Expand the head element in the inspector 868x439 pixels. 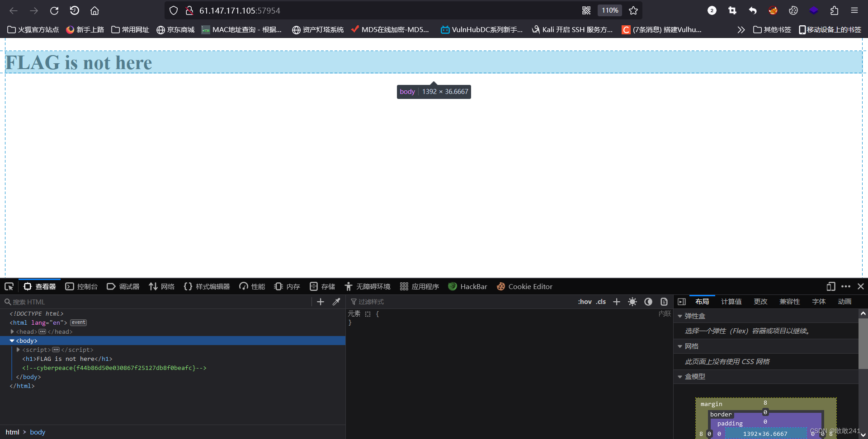(x=13, y=332)
